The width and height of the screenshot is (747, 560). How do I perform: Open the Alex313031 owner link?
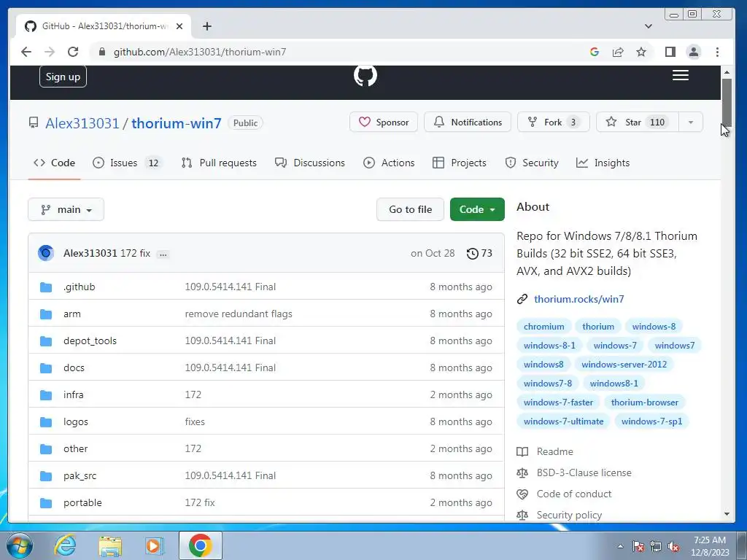(x=82, y=123)
